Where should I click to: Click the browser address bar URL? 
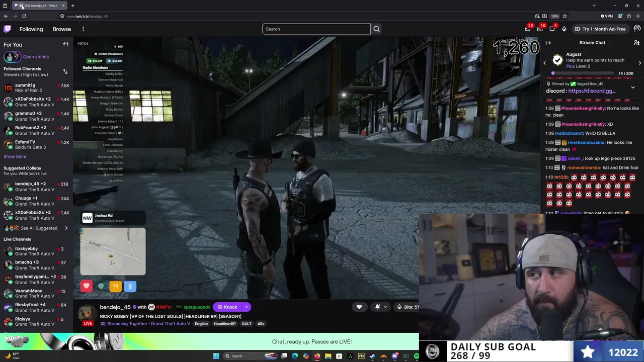[x=88, y=16]
